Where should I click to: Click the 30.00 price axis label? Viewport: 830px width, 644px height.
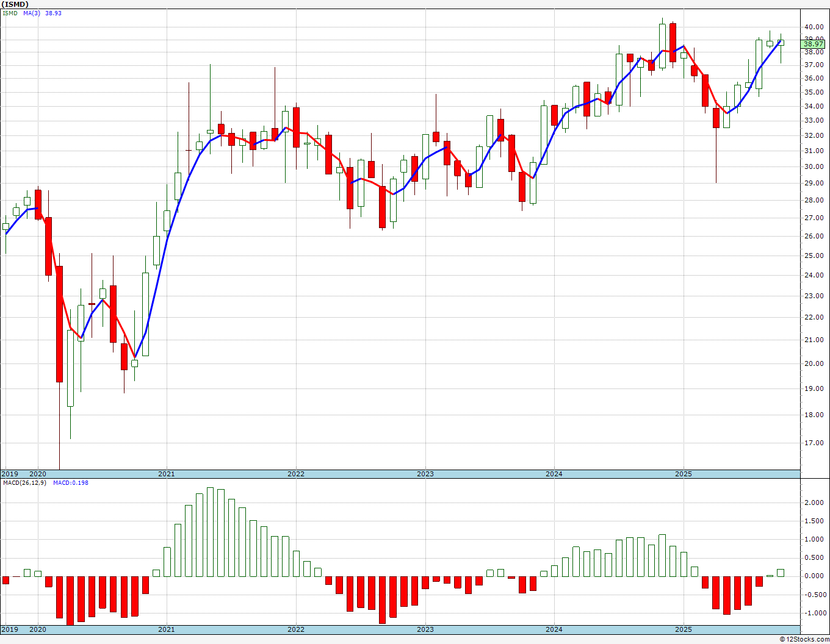814,166
